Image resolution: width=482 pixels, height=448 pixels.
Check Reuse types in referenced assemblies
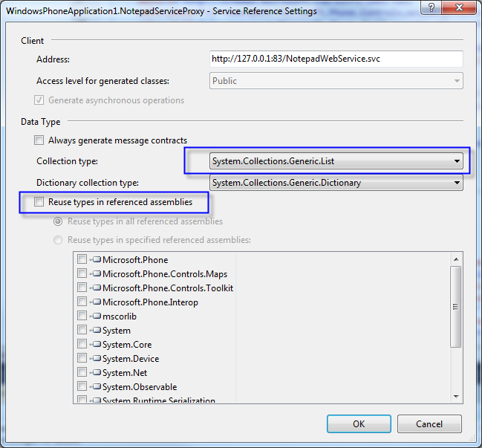point(39,201)
